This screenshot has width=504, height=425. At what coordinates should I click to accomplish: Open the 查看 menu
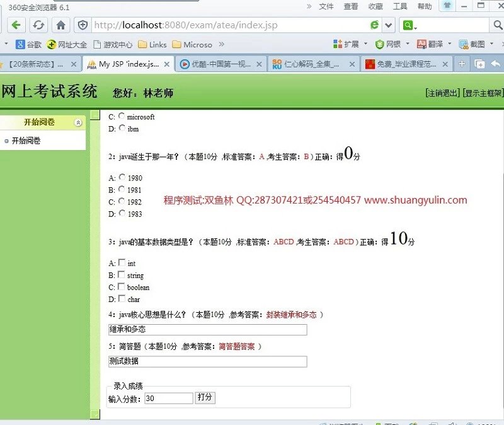(351, 6)
